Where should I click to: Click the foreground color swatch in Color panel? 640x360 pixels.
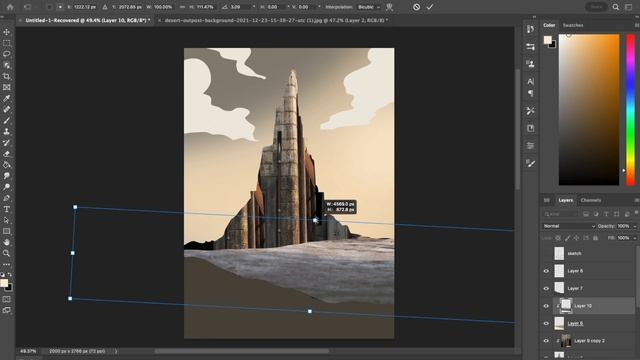pyautogui.click(x=547, y=40)
